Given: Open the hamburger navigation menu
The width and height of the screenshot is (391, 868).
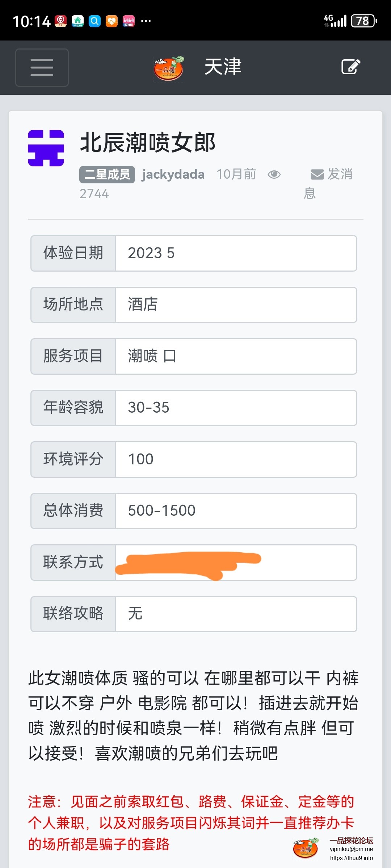Looking at the screenshot, I should point(42,68).
